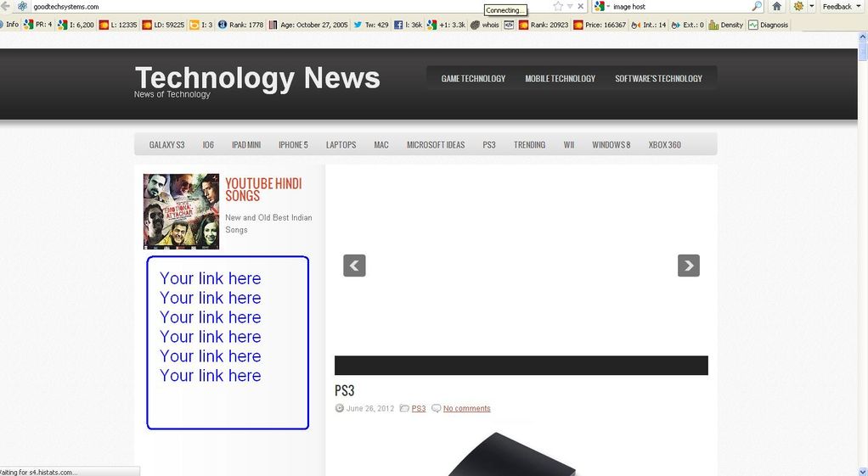Image resolution: width=868 pixels, height=476 pixels.
Task: Open the Wii category
Action: point(569,145)
